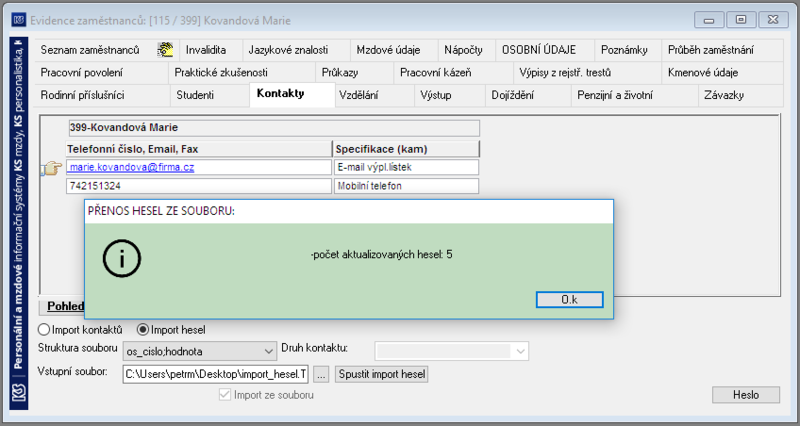800x426 pixels.
Task: Click the hand icon beside Seznam zaměstnanců
Action: (x=165, y=49)
